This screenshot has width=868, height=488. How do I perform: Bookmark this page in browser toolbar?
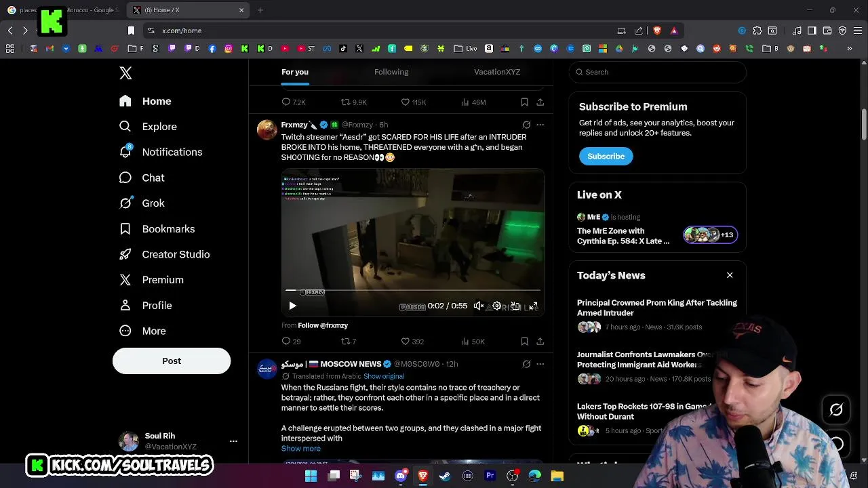[x=132, y=30]
